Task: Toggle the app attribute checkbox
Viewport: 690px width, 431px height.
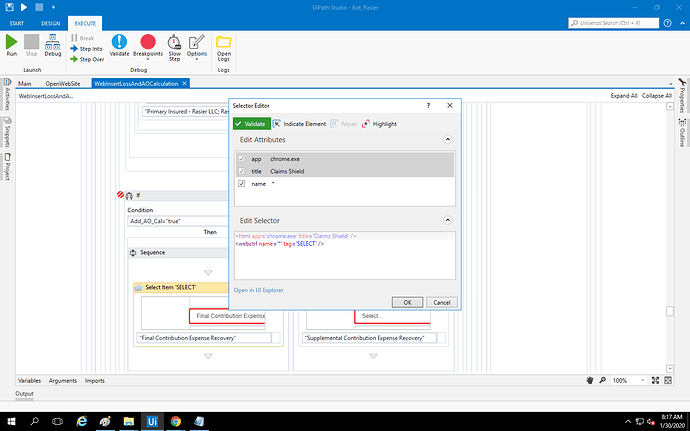Action: point(241,158)
